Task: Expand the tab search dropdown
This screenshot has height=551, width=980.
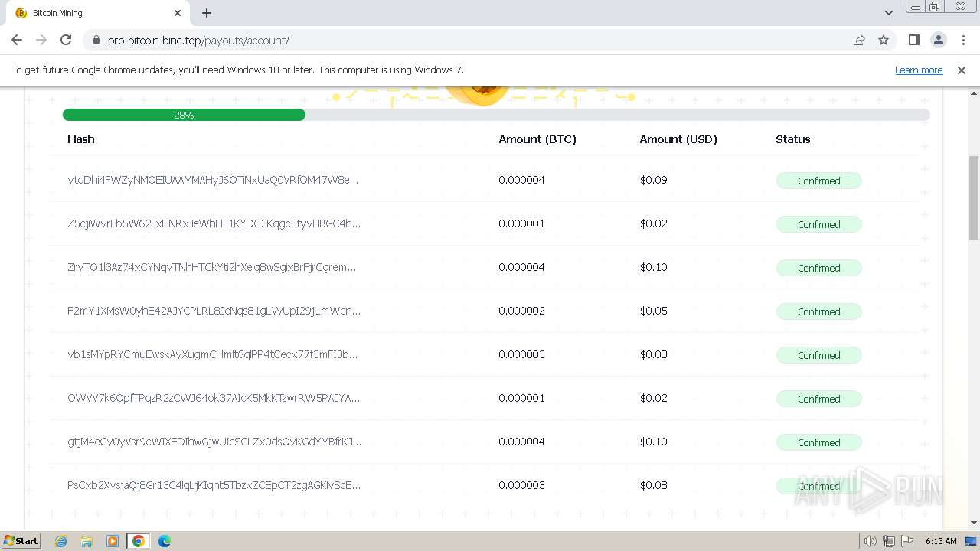Action: click(889, 13)
